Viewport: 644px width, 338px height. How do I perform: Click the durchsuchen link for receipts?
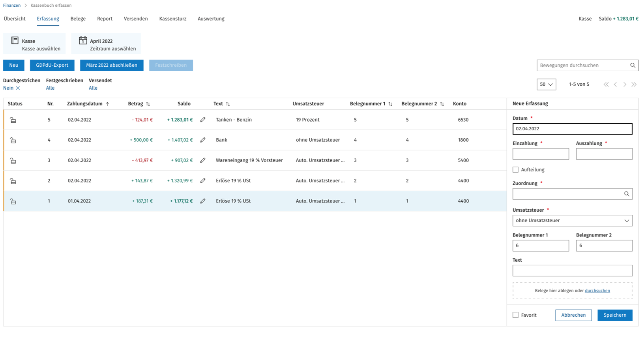pos(597,291)
